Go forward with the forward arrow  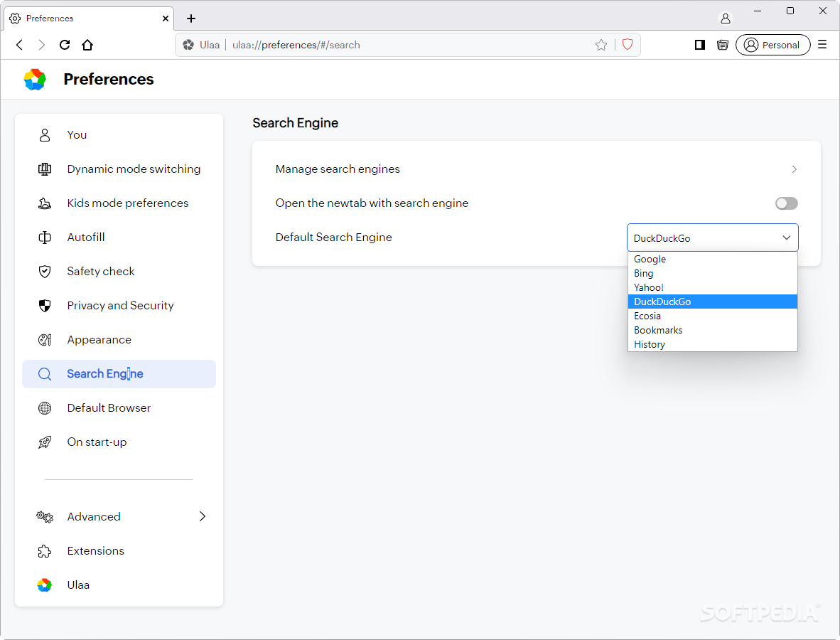click(42, 45)
